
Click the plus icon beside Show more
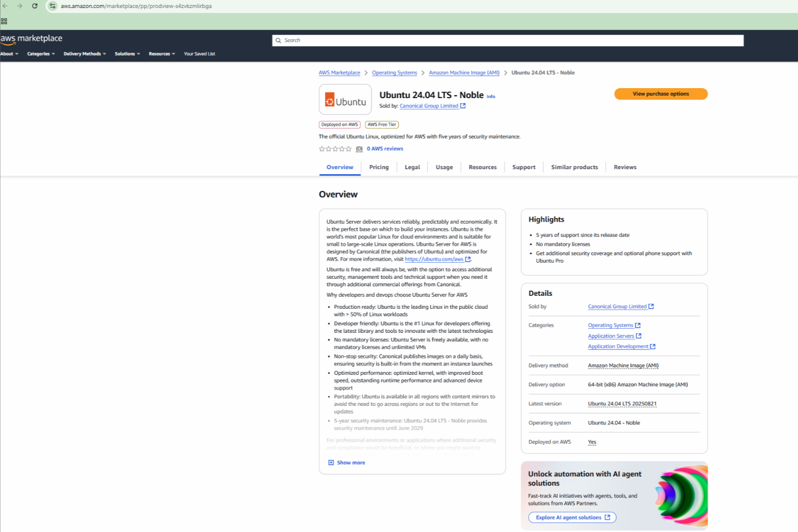point(331,463)
